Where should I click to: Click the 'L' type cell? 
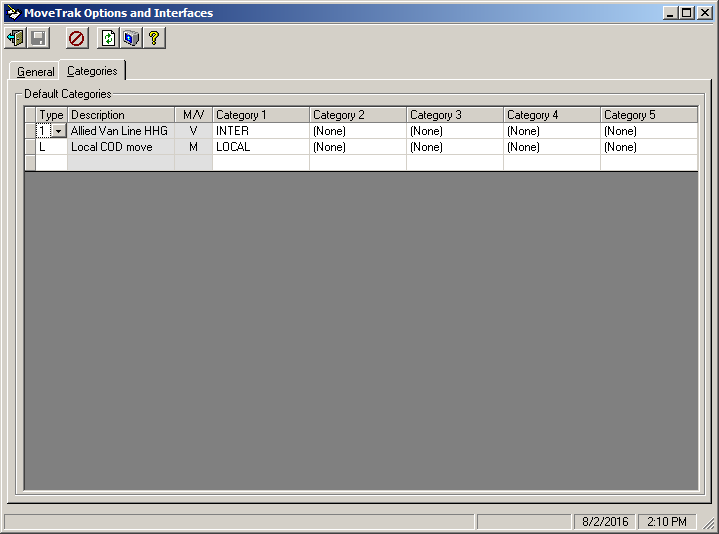pyautogui.click(x=51, y=147)
